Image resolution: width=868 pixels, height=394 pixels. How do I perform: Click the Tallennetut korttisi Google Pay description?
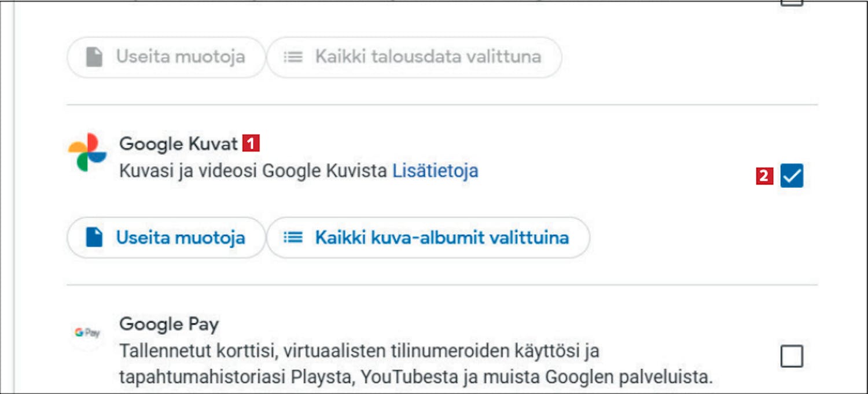(415, 364)
